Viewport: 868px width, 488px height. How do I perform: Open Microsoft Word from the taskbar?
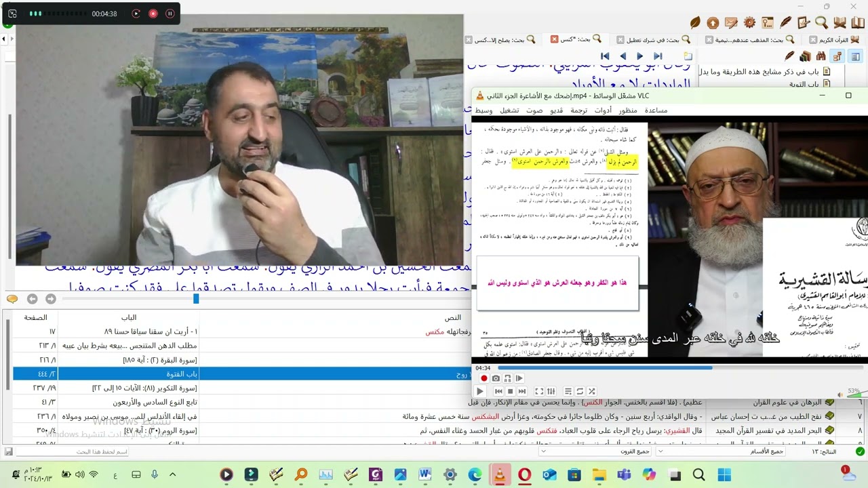pos(425,475)
